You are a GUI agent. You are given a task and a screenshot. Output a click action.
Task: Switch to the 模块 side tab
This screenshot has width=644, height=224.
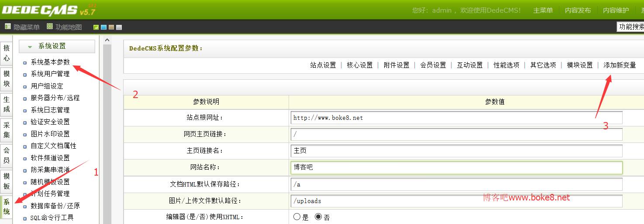tap(7, 78)
